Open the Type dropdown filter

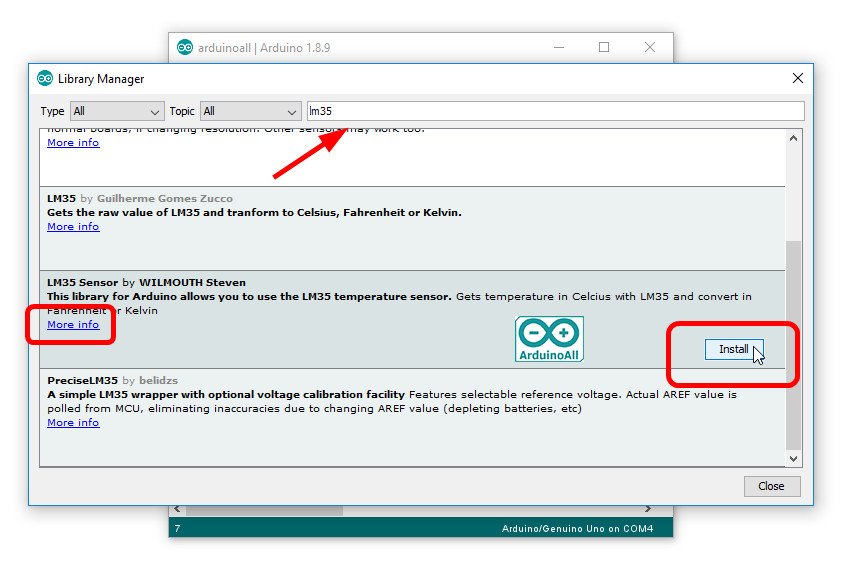[117, 111]
